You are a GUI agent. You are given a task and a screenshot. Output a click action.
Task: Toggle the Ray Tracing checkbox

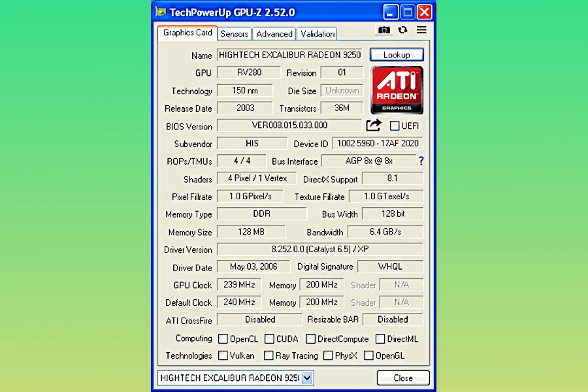tap(269, 355)
